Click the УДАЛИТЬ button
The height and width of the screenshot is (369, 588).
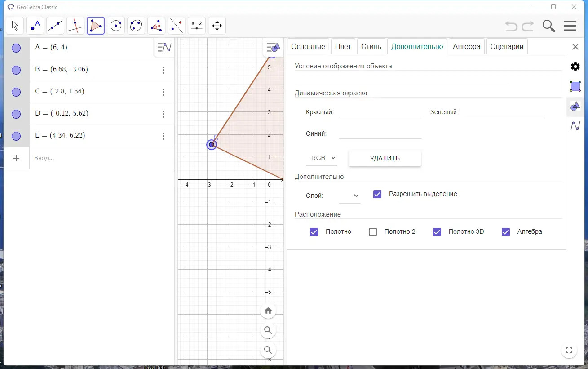tap(385, 158)
